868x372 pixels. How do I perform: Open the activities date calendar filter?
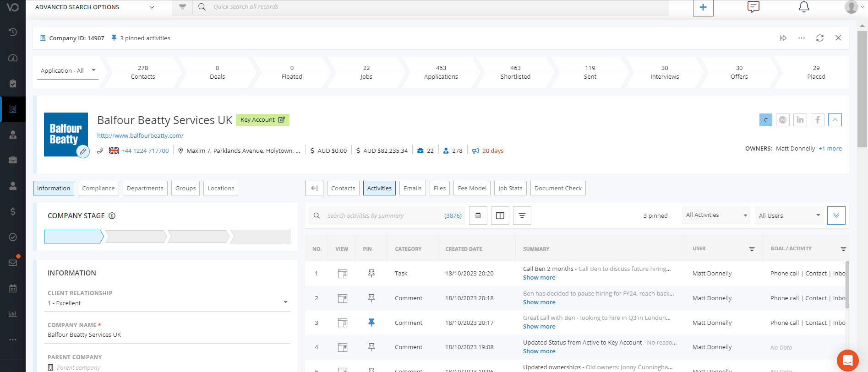tap(478, 216)
